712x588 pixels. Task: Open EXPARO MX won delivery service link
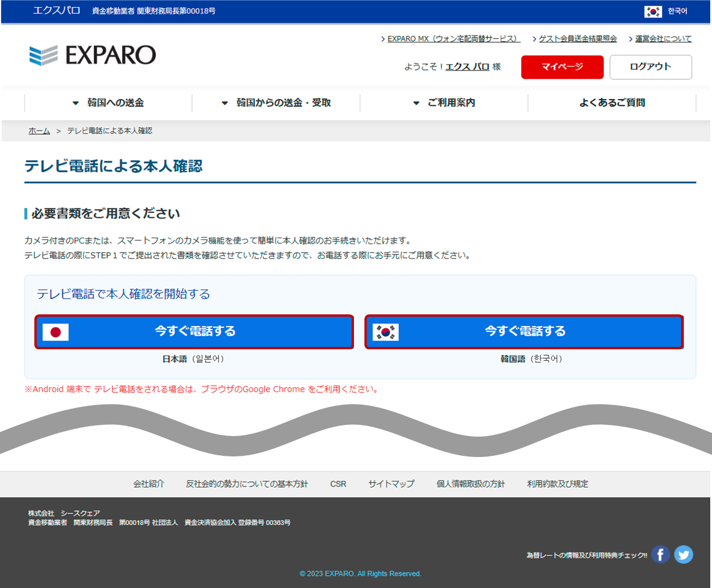click(x=453, y=39)
